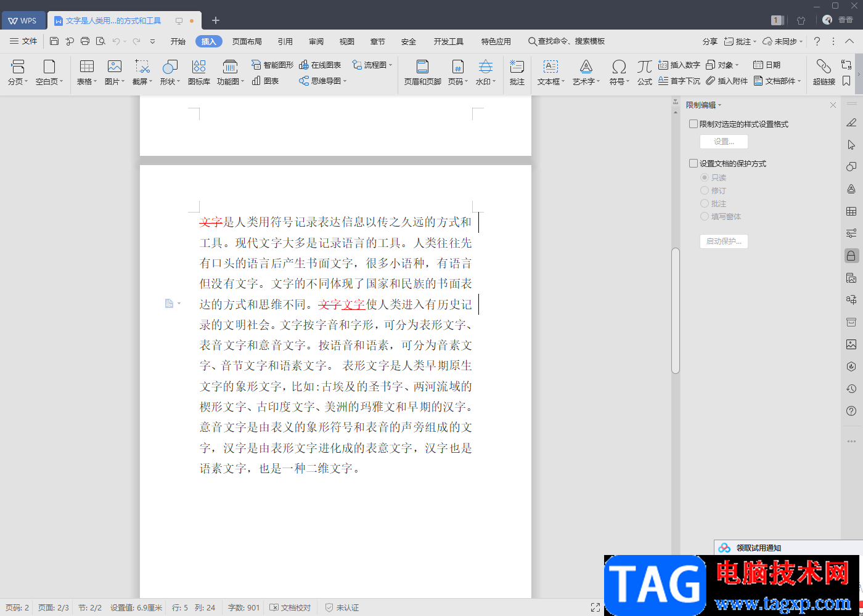Enable 限制对选定的样式设置格式 checkbox
The height and width of the screenshot is (616, 863).
click(x=693, y=124)
